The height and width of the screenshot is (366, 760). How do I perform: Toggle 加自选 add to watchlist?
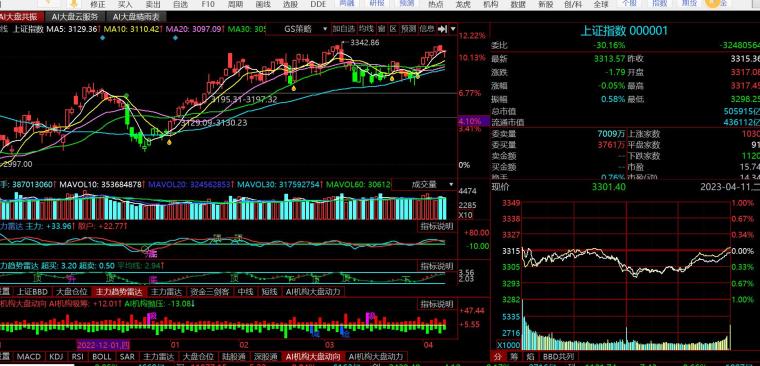pos(344,29)
